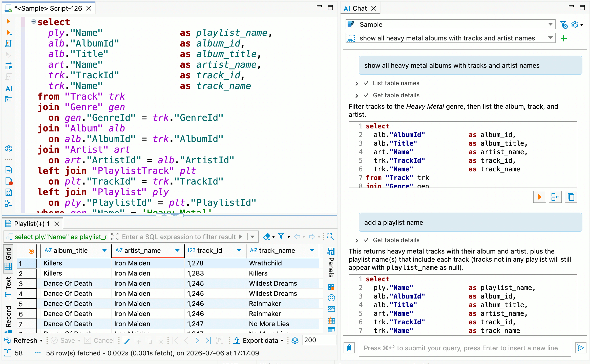Image resolution: width=590 pixels, height=364 pixels.
Task: Click the chat query input box
Action: (x=465, y=348)
